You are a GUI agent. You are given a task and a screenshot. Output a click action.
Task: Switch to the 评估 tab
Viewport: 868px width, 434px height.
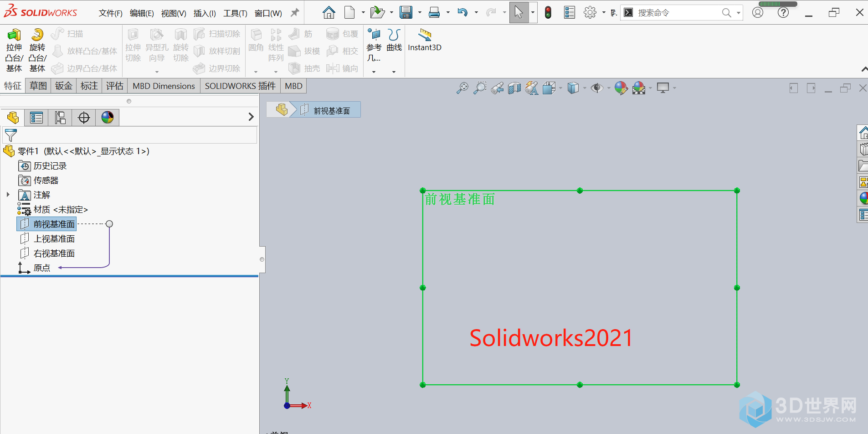click(115, 86)
